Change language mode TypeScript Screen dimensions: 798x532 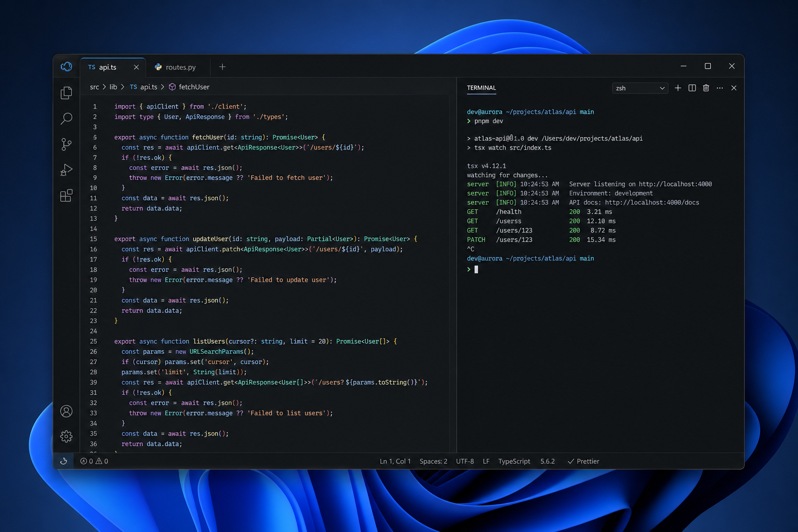coord(514,461)
